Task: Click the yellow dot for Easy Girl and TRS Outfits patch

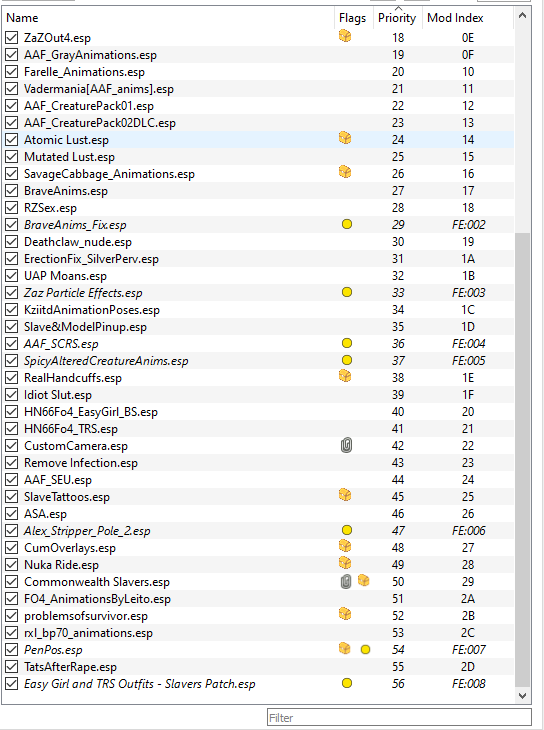Action: (347, 683)
